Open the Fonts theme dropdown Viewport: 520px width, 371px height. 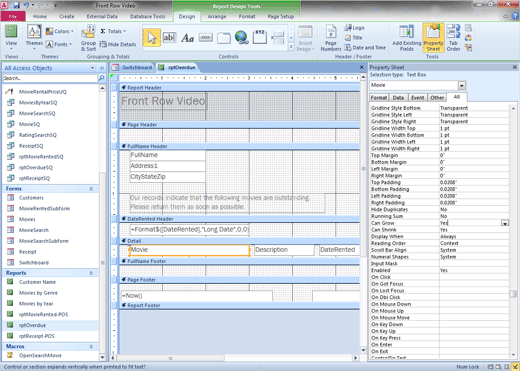[60, 44]
